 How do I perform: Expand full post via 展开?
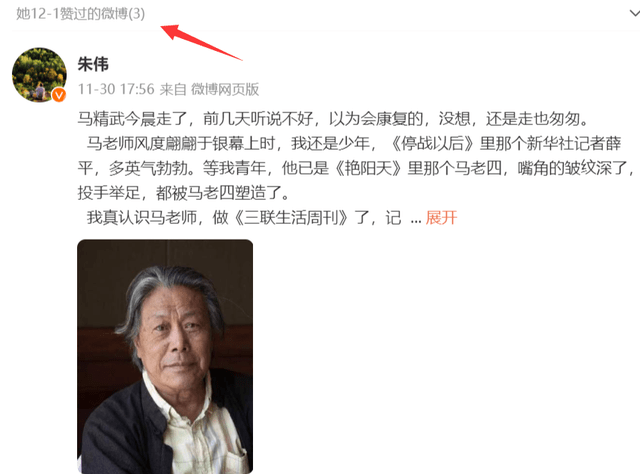point(441,218)
